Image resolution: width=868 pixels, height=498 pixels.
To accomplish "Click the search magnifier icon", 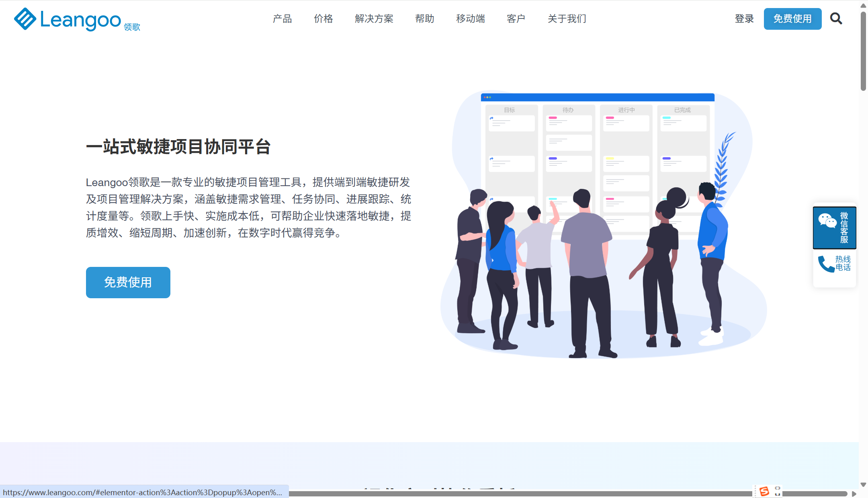I will coord(836,19).
